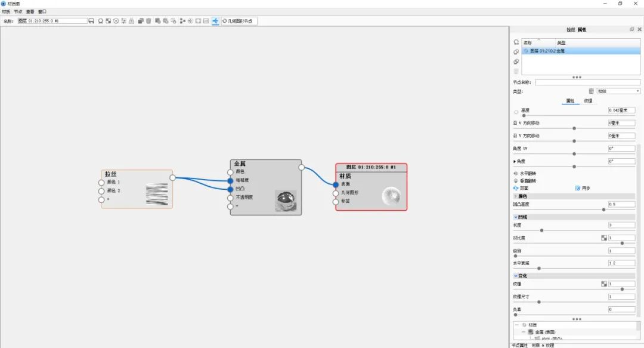Click the 几何图形节点 button in toolbar
644x348 pixels.
tap(239, 21)
